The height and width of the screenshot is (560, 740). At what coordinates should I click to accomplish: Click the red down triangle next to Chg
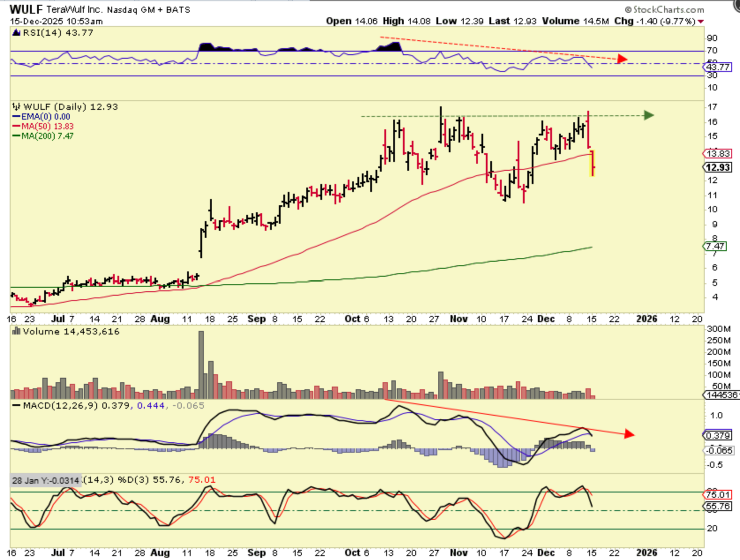pyautogui.click(x=701, y=22)
